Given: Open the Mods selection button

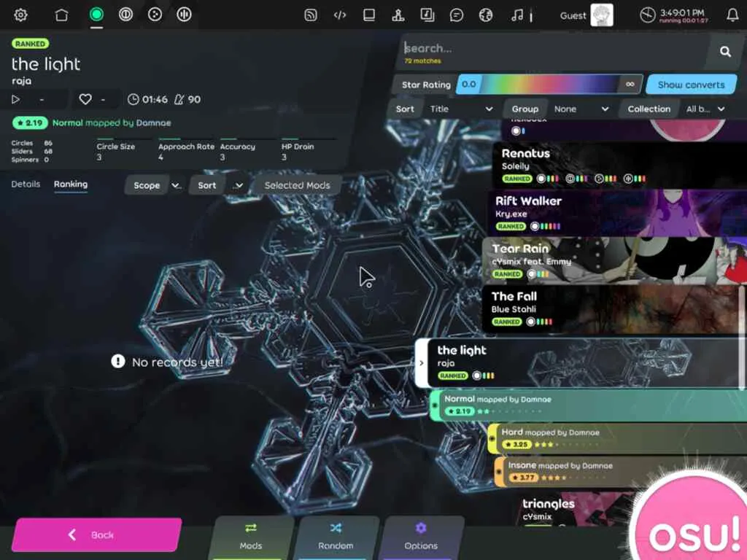Looking at the screenshot, I should pos(251,537).
